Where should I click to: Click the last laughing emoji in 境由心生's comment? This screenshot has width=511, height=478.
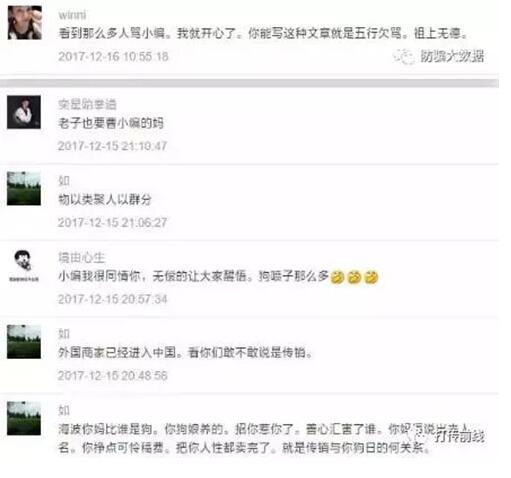[x=371, y=277]
